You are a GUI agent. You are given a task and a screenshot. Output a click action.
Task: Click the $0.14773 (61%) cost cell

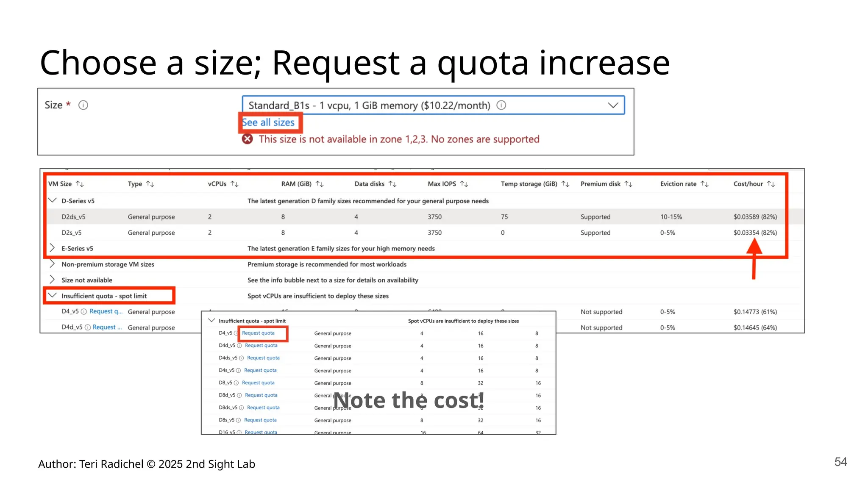[755, 312]
